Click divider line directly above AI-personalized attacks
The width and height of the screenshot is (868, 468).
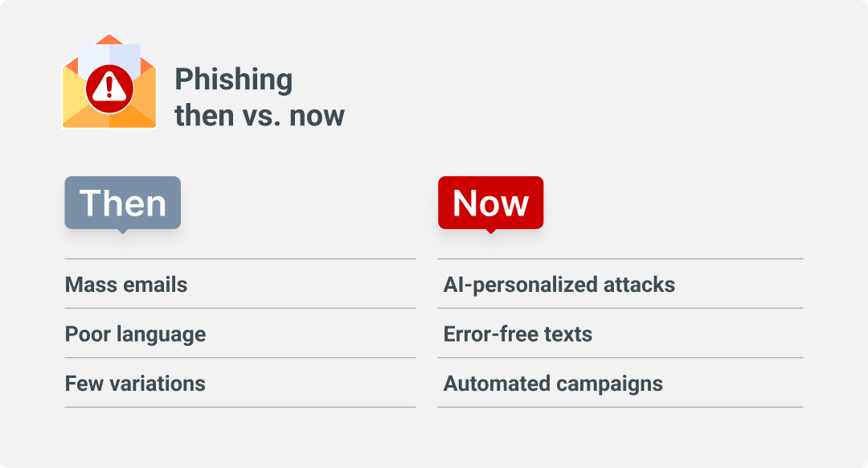[620, 259]
